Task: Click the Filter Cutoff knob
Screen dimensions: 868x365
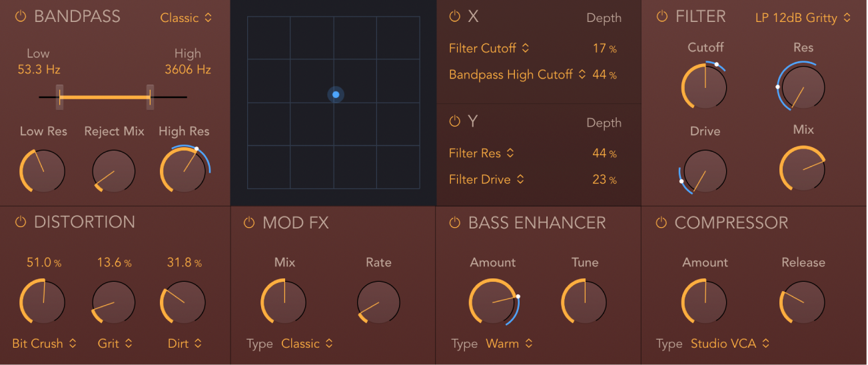Action: coord(705,87)
